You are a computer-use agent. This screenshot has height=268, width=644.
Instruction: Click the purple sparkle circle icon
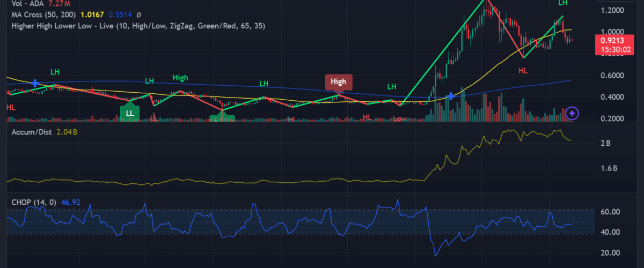pos(573,113)
